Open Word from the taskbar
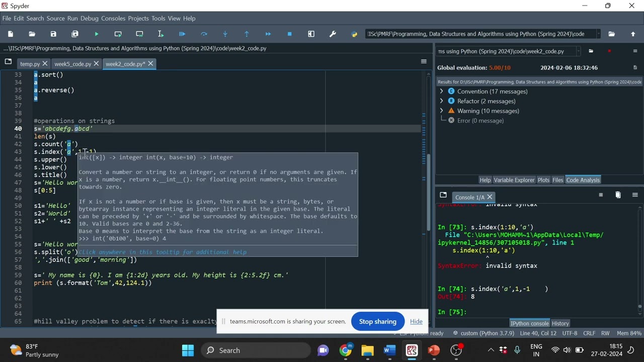644x362 pixels. pos(389,350)
